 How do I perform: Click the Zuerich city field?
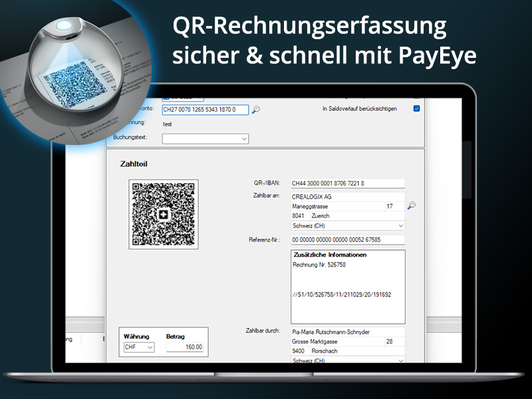(358, 215)
